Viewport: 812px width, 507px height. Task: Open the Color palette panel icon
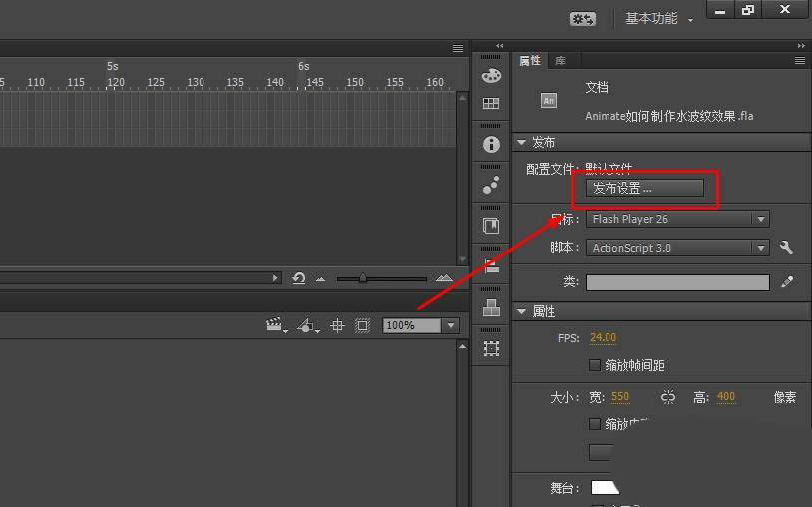click(x=491, y=76)
